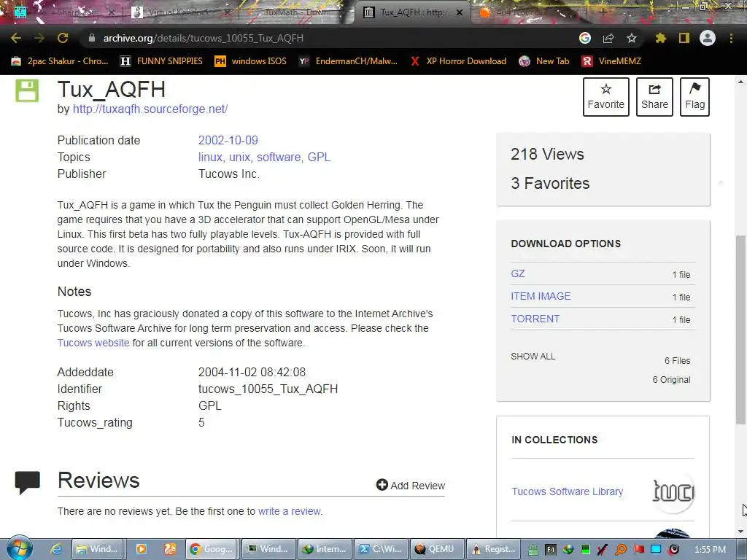Open the VineMEMZ bookmark
Screen dimensions: 747x560
click(x=611, y=61)
